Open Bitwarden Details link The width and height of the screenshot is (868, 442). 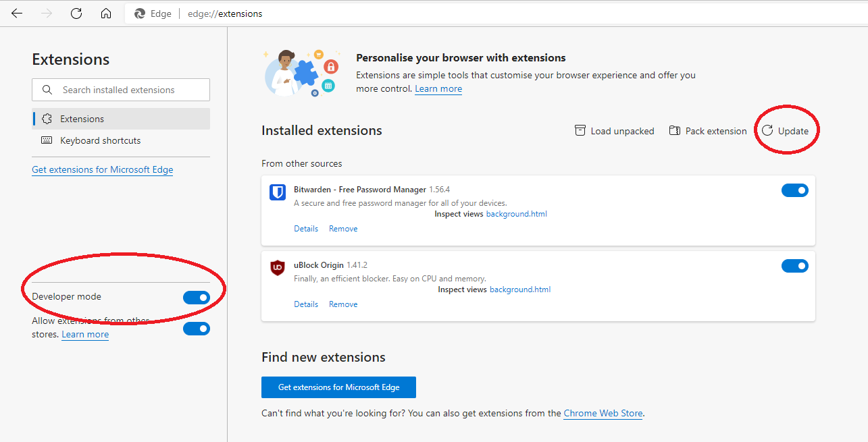point(306,229)
